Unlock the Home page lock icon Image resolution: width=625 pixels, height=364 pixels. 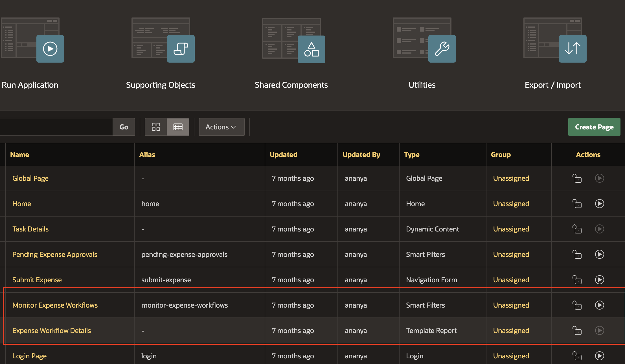577,204
